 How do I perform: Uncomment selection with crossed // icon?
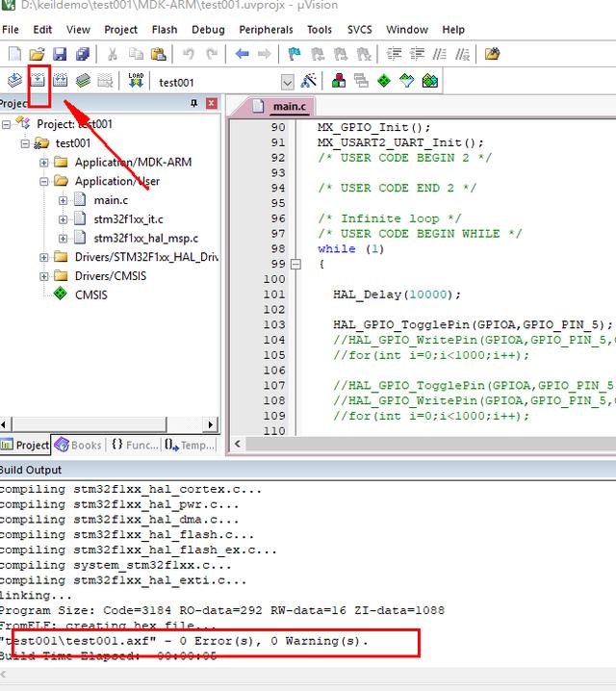(x=462, y=54)
